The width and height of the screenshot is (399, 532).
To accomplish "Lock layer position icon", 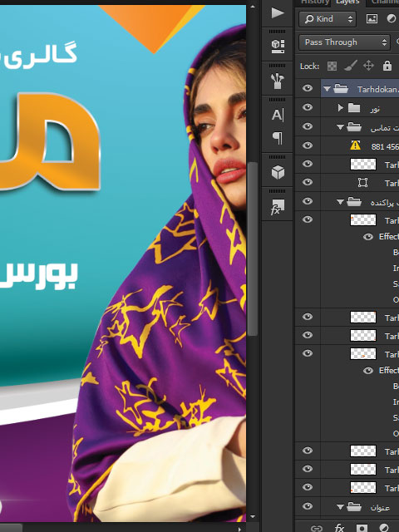I will [x=368, y=66].
